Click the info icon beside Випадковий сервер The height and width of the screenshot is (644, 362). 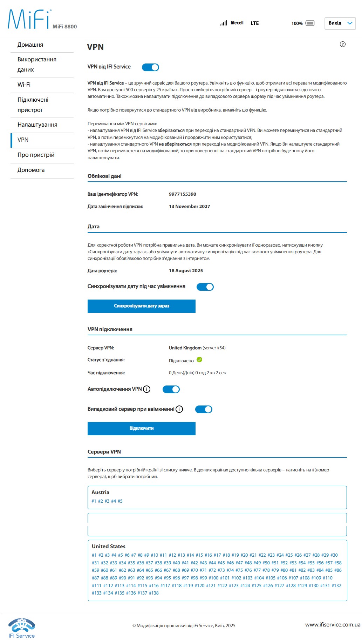coord(179,409)
